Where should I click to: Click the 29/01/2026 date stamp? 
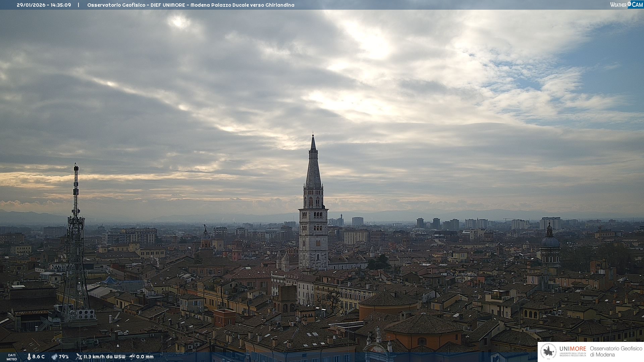[31, 5]
